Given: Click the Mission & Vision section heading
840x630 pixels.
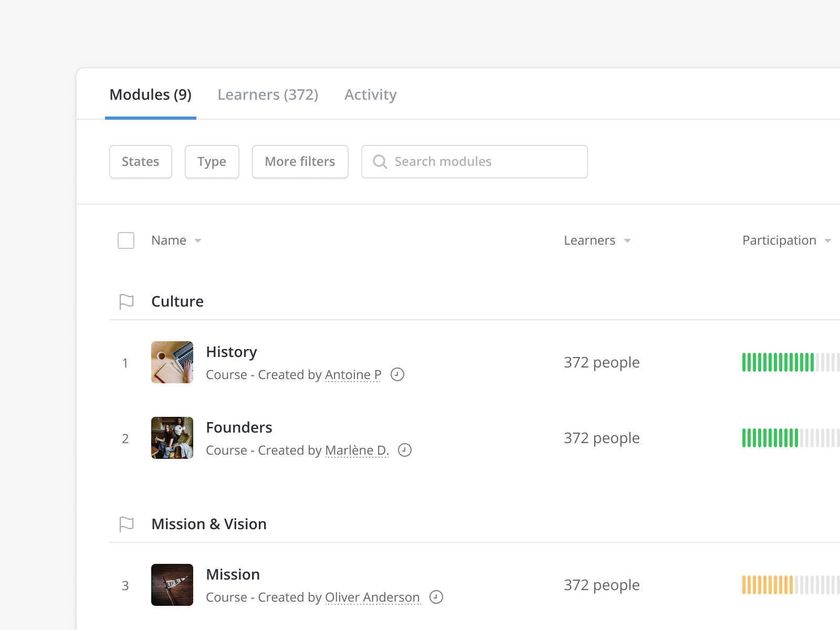Looking at the screenshot, I should click(209, 524).
